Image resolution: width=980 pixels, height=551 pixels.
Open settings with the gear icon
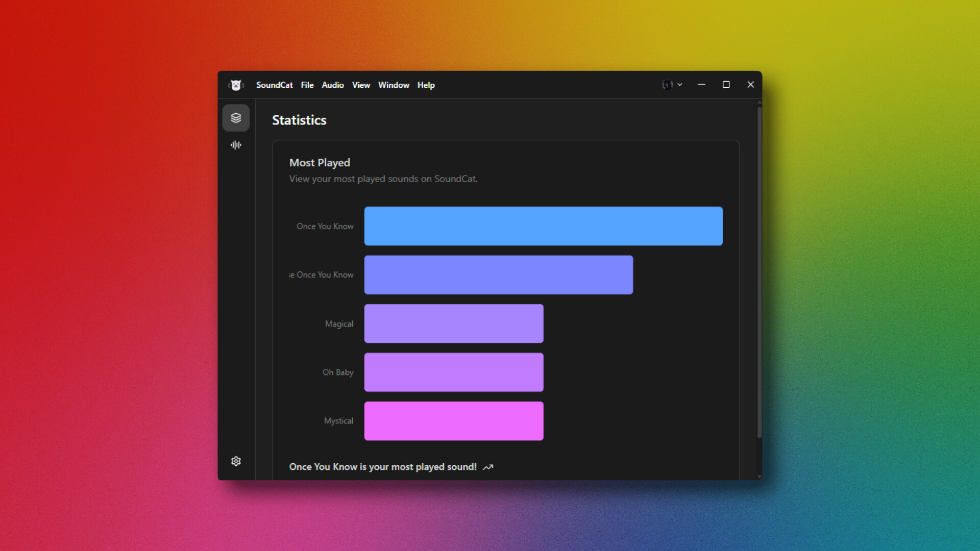click(236, 461)
